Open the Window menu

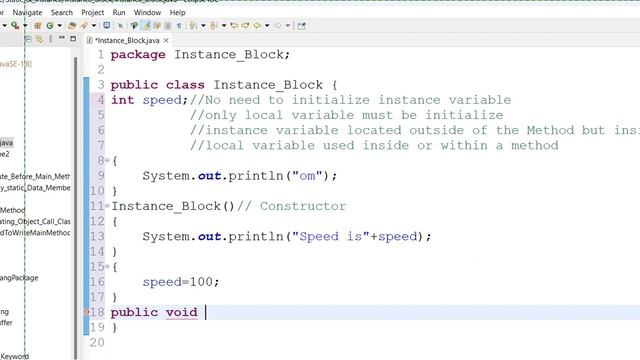tap(147, 13)
